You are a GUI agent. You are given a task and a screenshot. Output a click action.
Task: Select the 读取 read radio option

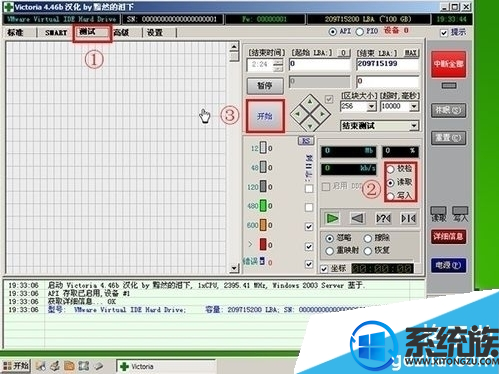(391, 183)
